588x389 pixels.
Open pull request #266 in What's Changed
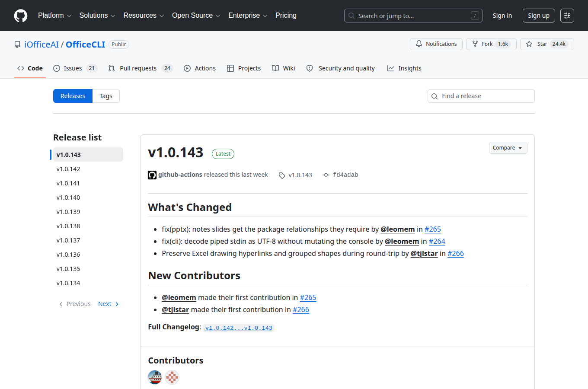point(456,253)
